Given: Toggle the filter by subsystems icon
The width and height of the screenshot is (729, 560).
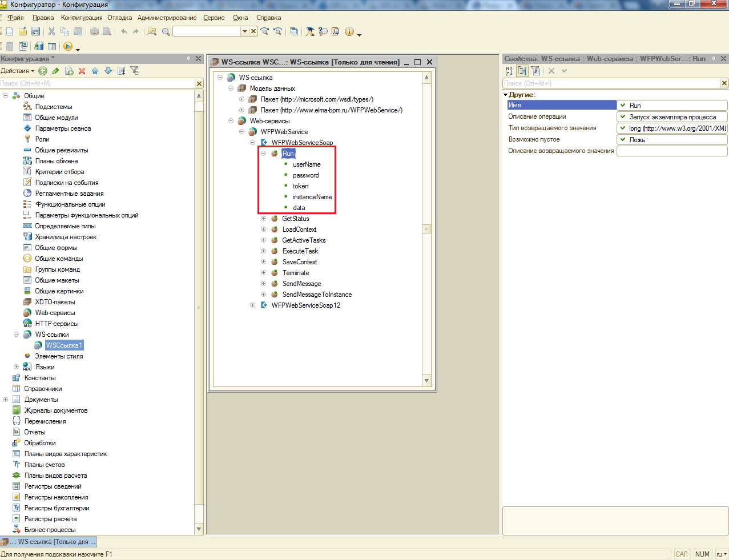Looking at the screenshot, I should (135, 71).
